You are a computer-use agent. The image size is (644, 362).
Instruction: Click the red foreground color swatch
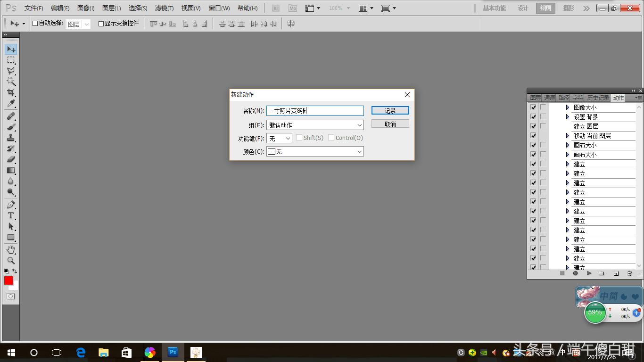8,280
